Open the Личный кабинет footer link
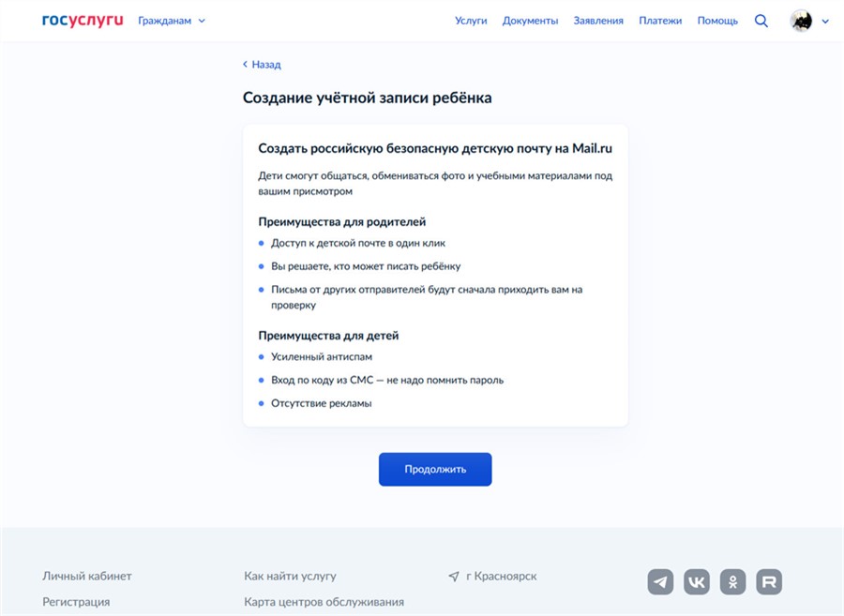Screen dimensions: 844x616 87,577
